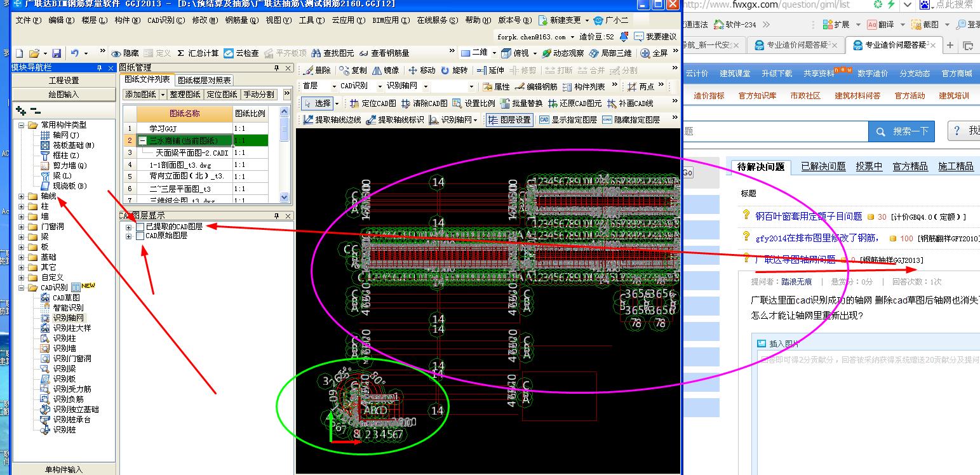Open 属性 properties panel
The height and width of the screenshot is (475, 980).
click(x=497, y=86)
